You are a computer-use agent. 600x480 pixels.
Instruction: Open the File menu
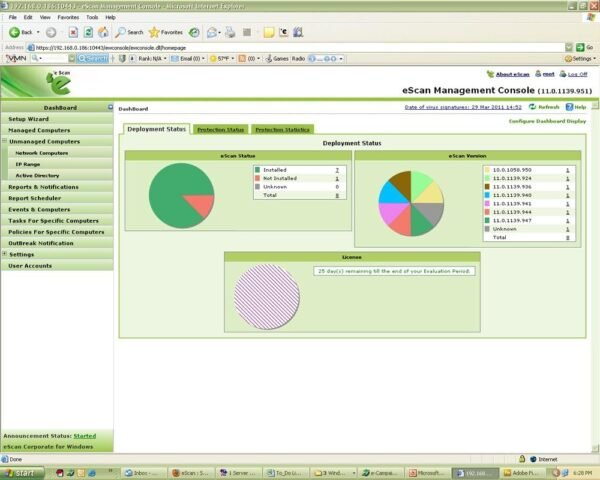[13, 17]
